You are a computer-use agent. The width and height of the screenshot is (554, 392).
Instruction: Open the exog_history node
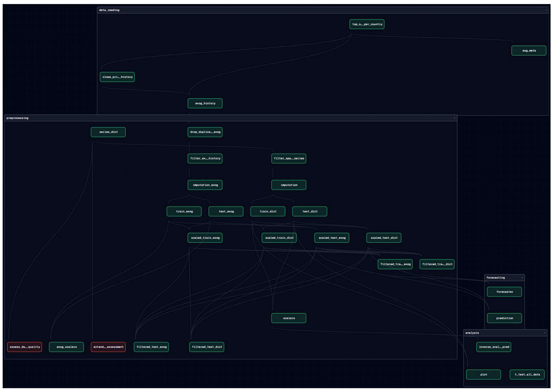pos(205,103)
